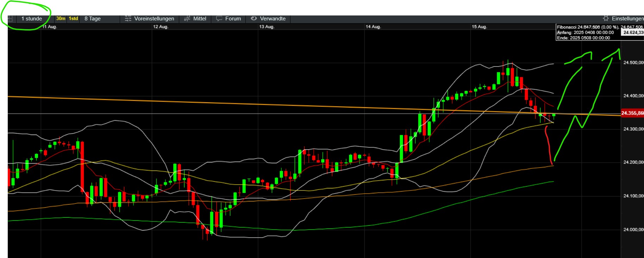
Task: Click the 'Anfang: 2025 0408' line
Action: pos(585,32)
